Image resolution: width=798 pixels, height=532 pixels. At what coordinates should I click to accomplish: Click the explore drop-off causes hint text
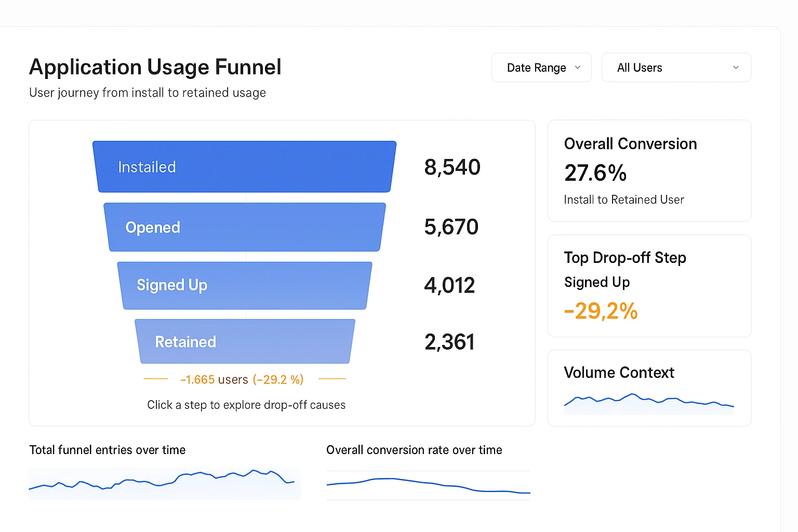pyautogui.click(x=246, y=405)
